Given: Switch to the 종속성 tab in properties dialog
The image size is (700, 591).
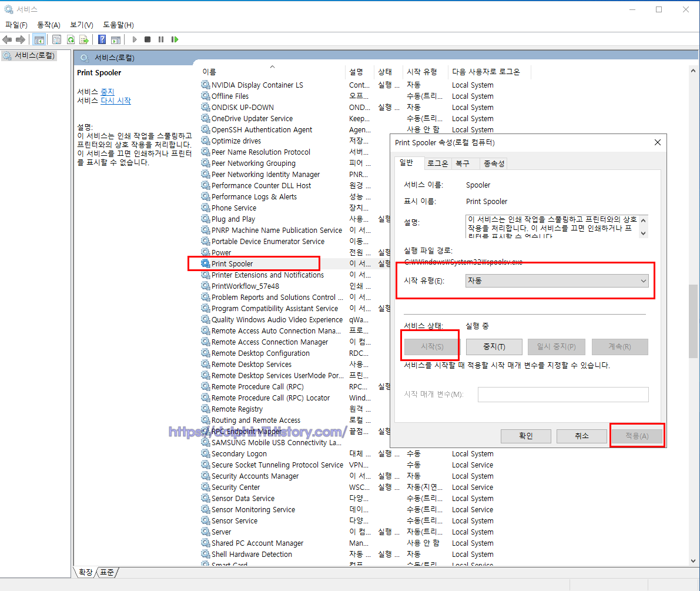Looking at the screenshot, I should click(494, 163).
